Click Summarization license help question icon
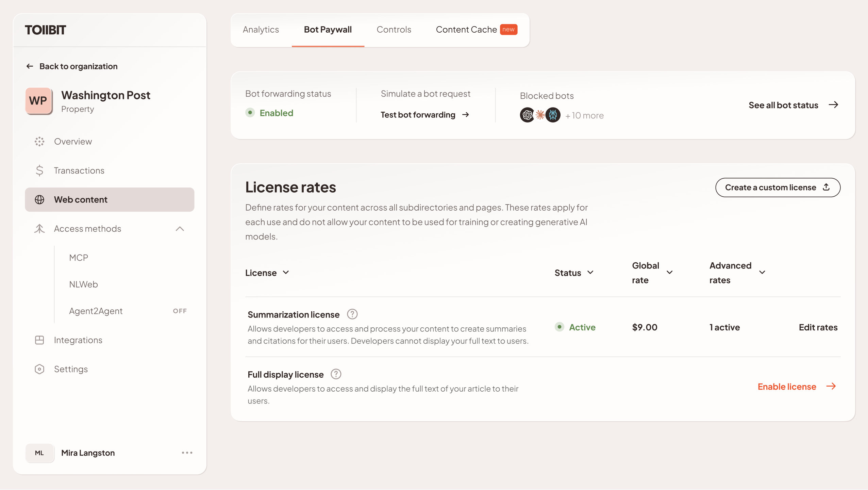This screenshot has height=490, width=868. click(x=352, y=314)
